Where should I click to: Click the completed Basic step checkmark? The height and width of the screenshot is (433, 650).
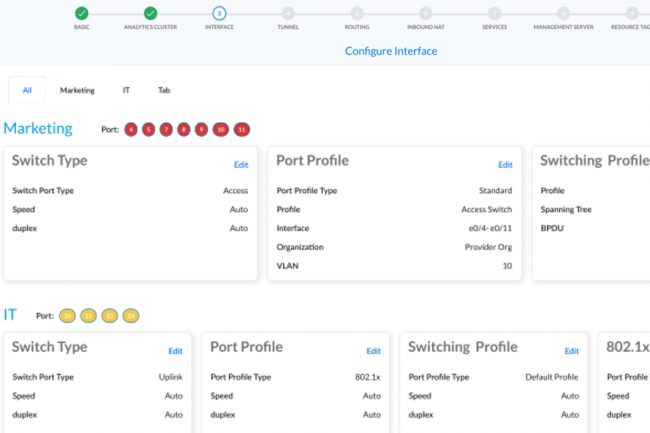pos(81,13)
